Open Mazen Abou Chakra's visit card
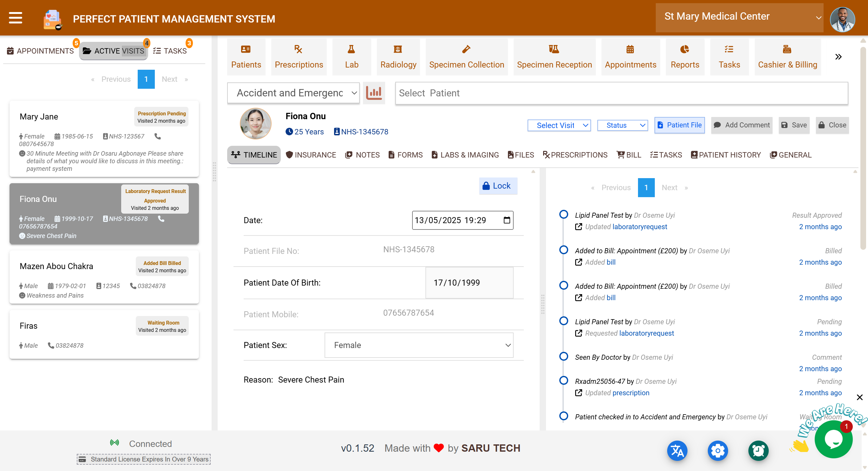Image resolution: width=868 pixels, height=471 pixels. (104, 277)
